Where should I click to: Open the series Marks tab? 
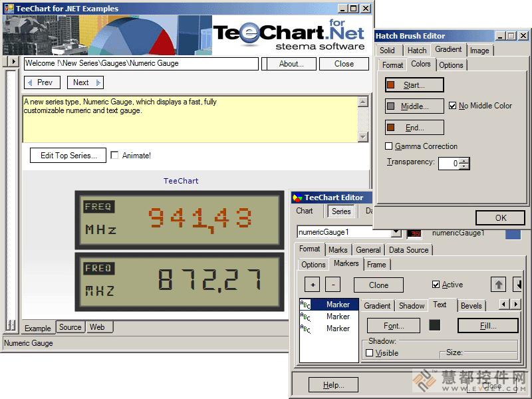pyautogui.click(x=338, y=250)
